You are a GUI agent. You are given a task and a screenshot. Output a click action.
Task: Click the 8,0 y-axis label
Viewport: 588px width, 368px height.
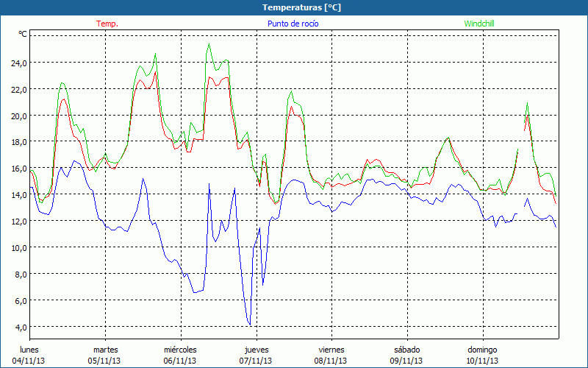pos(19,274)
